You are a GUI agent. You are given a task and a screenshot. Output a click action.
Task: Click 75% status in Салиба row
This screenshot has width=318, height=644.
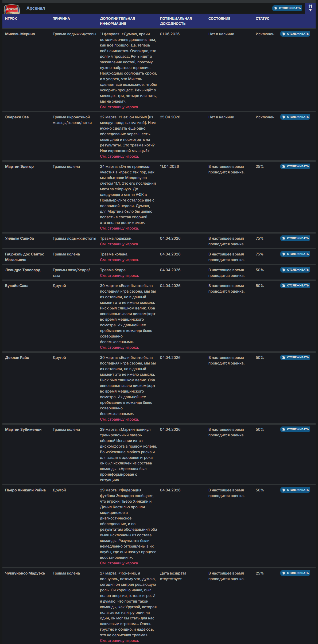pyautogui.click(x=259, y=239)
